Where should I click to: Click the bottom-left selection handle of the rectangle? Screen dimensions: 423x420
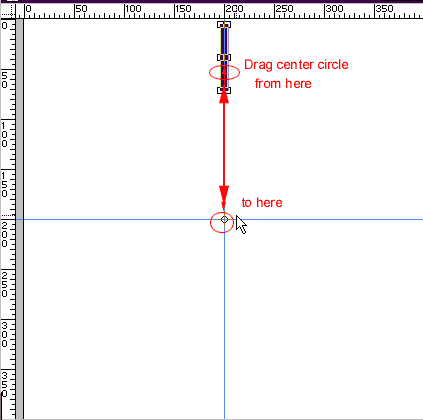220,90
